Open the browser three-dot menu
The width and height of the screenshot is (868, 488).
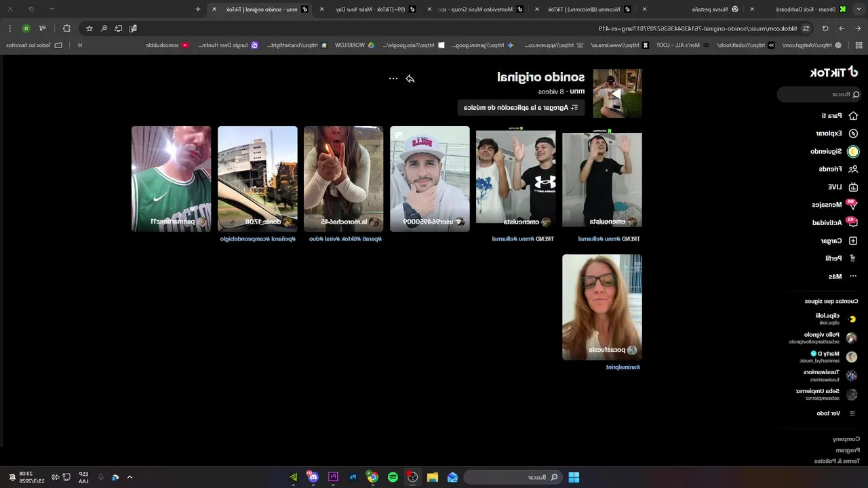coord(9,28)
